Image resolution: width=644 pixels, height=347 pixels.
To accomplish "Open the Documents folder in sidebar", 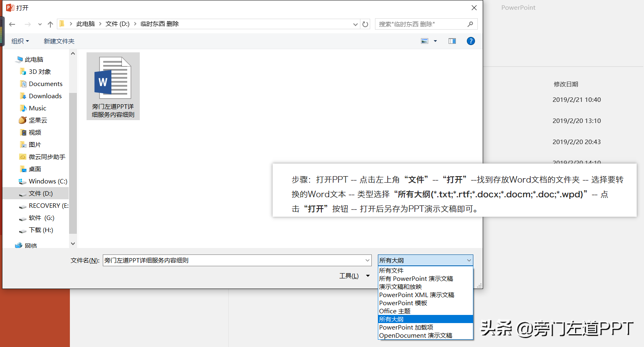I will pos(46,84).
